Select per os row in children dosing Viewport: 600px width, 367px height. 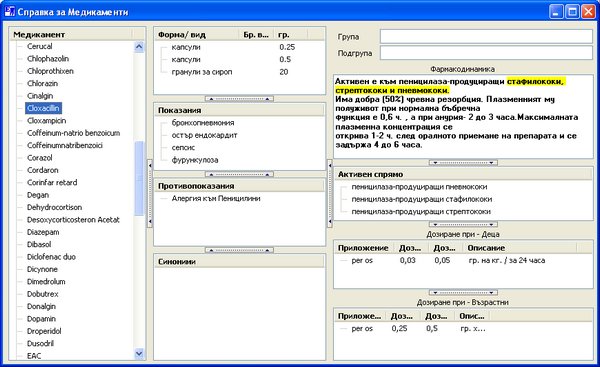tap(463, 260)
